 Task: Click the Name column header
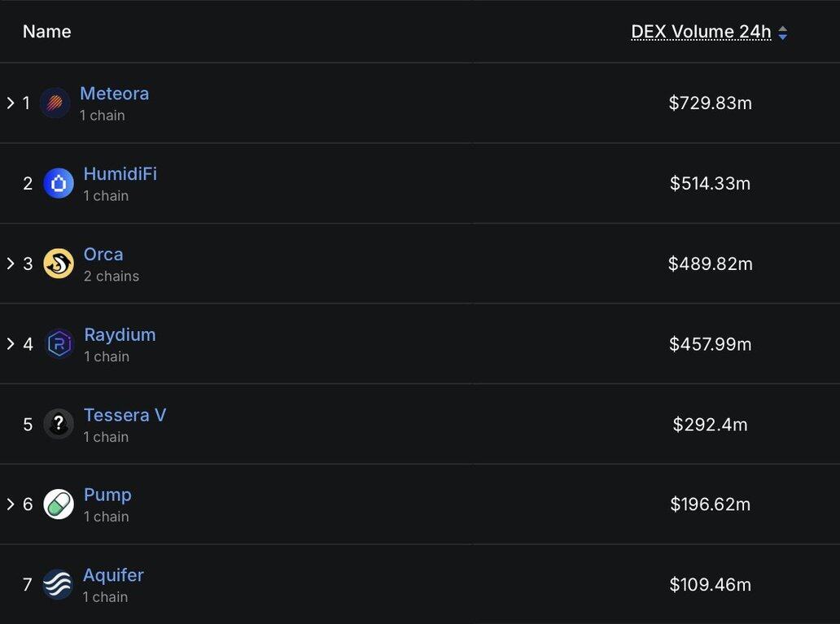[46, 32]
